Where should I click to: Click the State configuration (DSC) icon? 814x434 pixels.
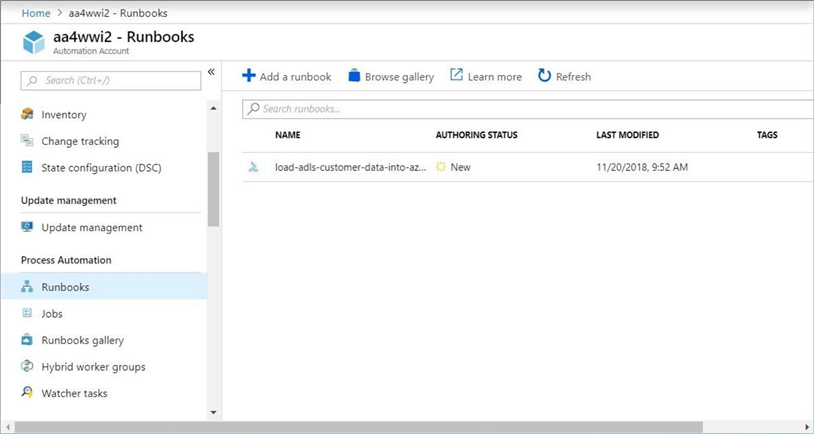coord(28,168)
